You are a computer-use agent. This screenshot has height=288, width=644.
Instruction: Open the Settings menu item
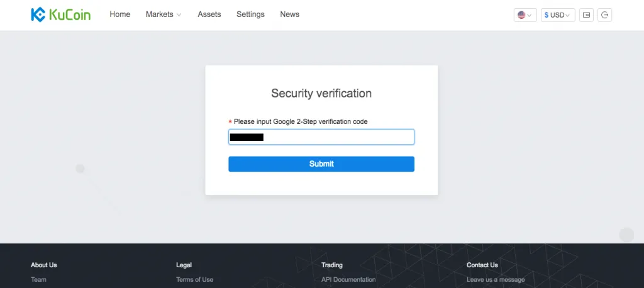pos(250,14)
